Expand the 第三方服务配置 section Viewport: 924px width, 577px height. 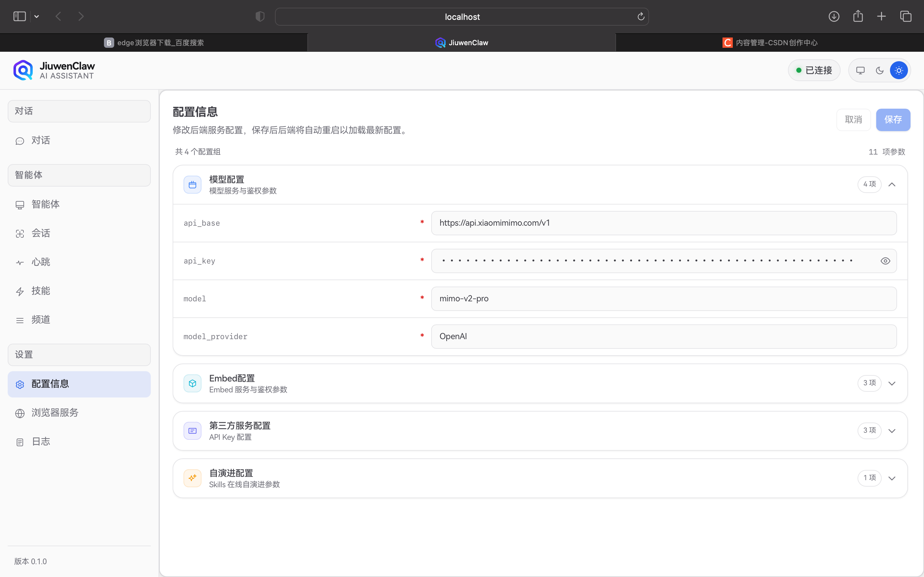(x=892, y=431)
